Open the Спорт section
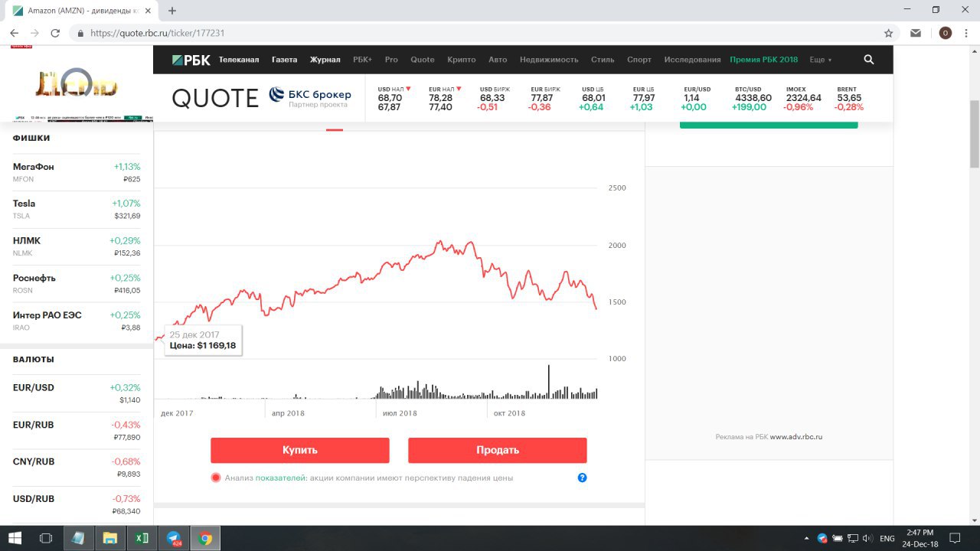Viewport: 980px width, 551px height. 639,60
